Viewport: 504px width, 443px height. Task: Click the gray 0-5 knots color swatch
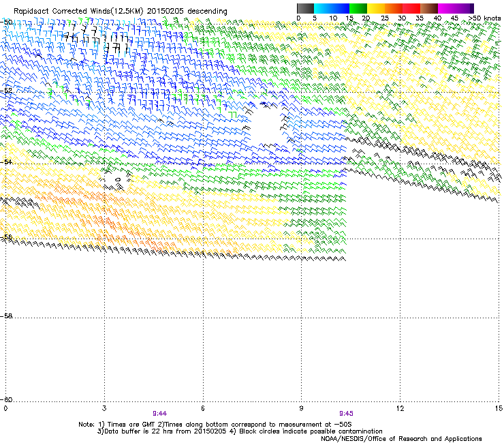click(x=305, y=8)
